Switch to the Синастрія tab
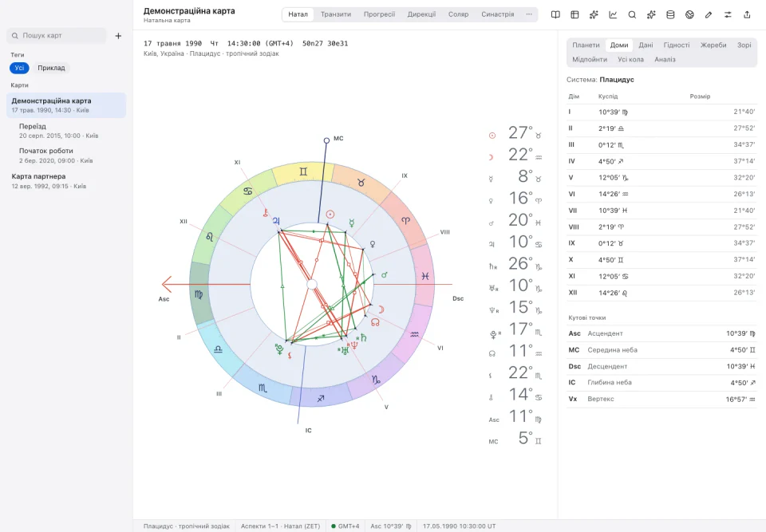The image size is (766, 532). (x=497, y=14)
